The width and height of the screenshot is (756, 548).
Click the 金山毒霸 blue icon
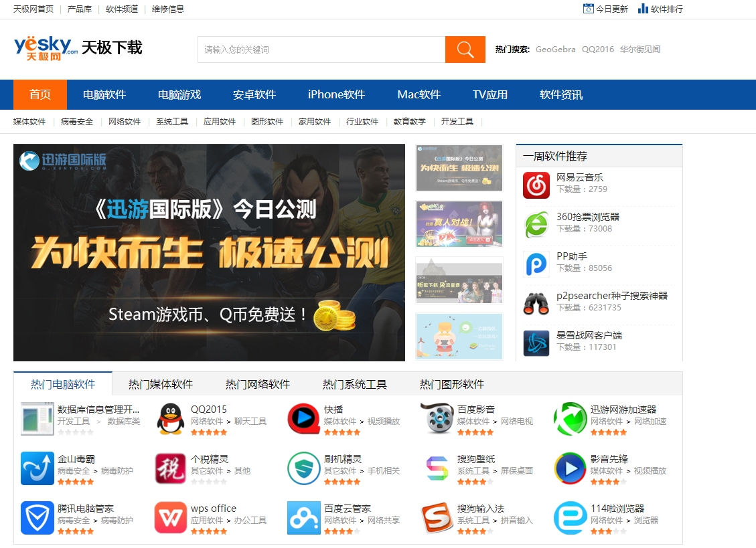[37, 468]
